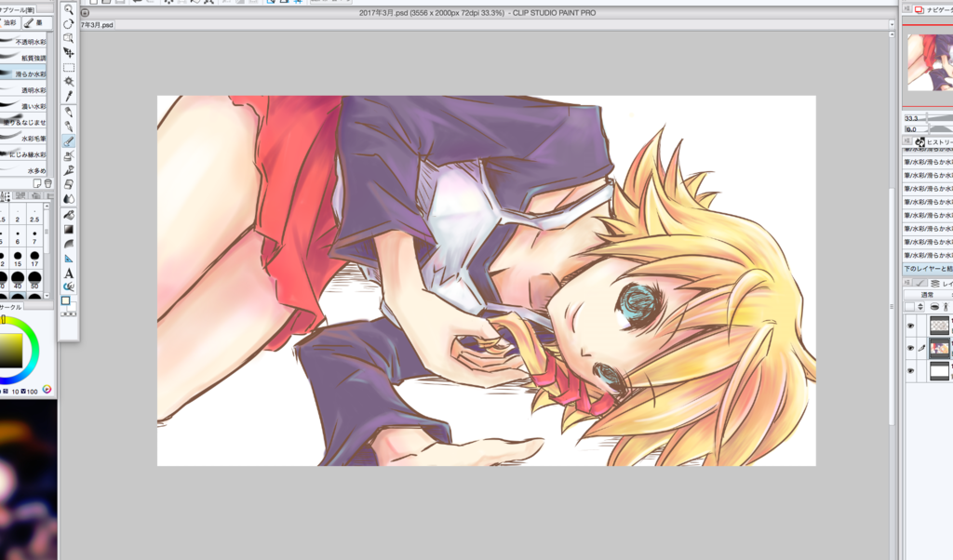Click brush size list scroll down arrow
Image resolution: width=953 pixels, height=560 pixels.
coord(47,295)
